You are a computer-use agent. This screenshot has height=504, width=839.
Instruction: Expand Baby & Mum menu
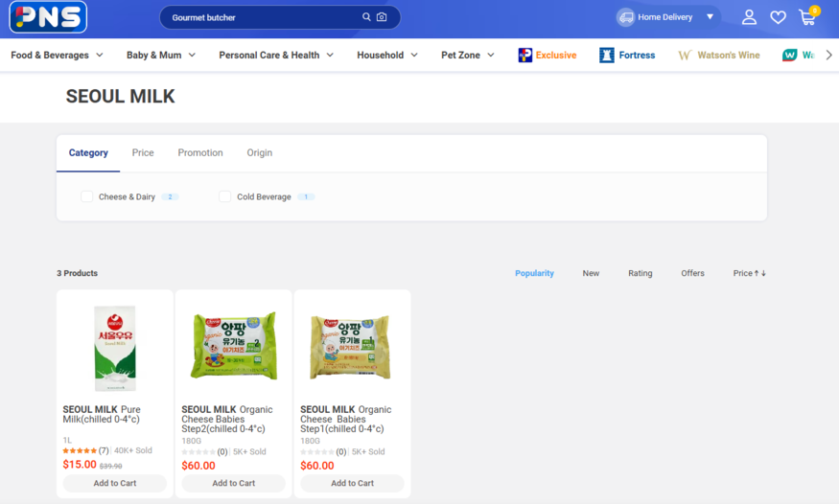click(x=161, y=55)
